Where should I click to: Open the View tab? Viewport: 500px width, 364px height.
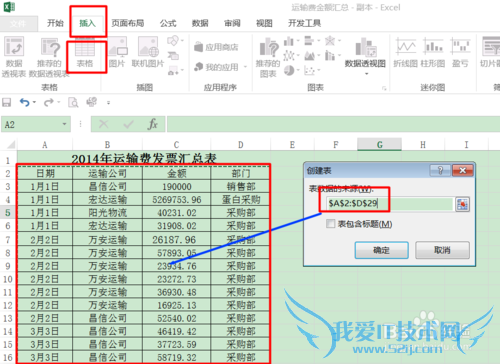(264, 23)
